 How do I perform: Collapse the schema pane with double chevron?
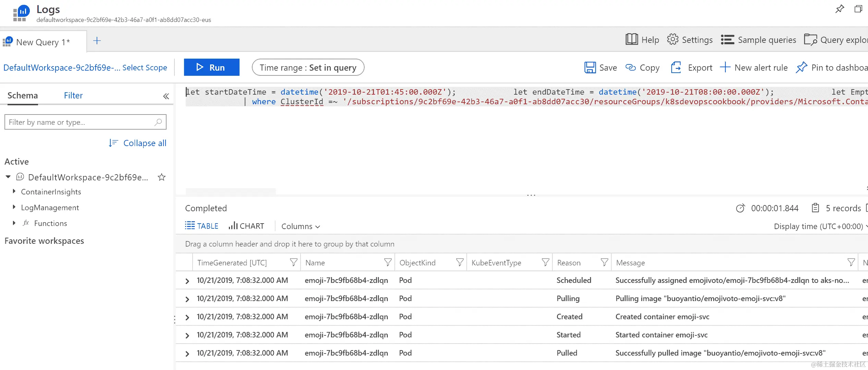(x=166, y=96)
